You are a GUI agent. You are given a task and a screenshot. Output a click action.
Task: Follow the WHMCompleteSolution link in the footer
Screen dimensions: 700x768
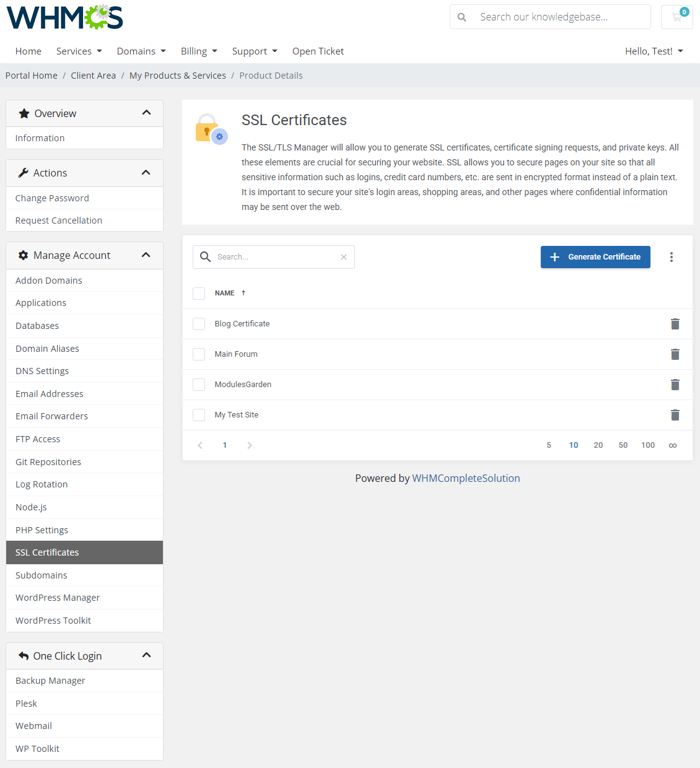pos(466,478)
